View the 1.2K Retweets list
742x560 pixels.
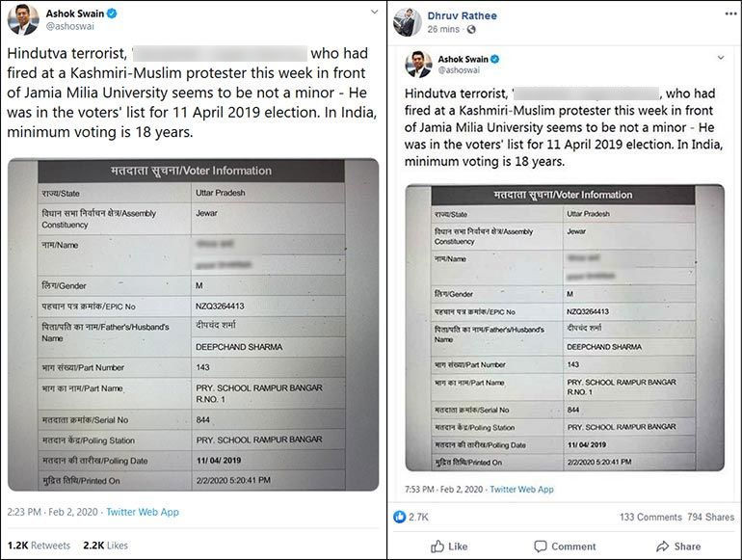click(39, 546)
